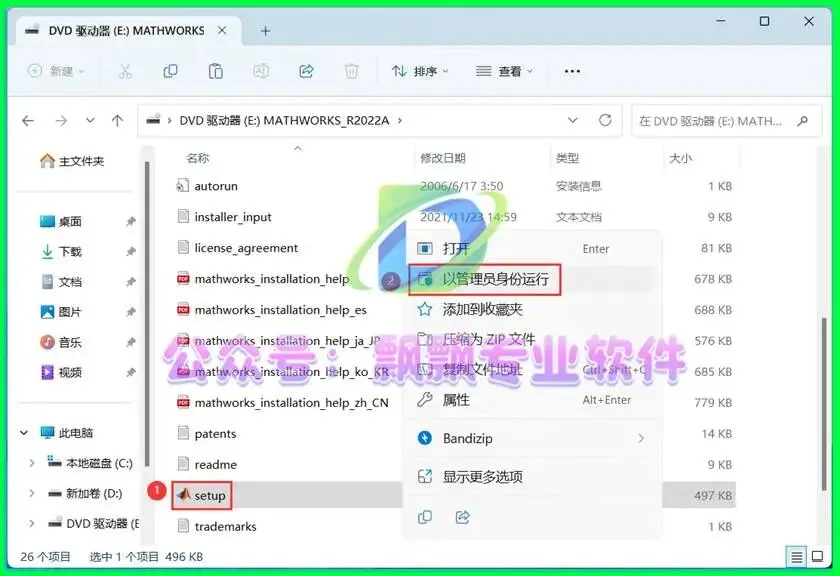
Task: Go forward with the right arrow
Action: click(x=61, y=121)
